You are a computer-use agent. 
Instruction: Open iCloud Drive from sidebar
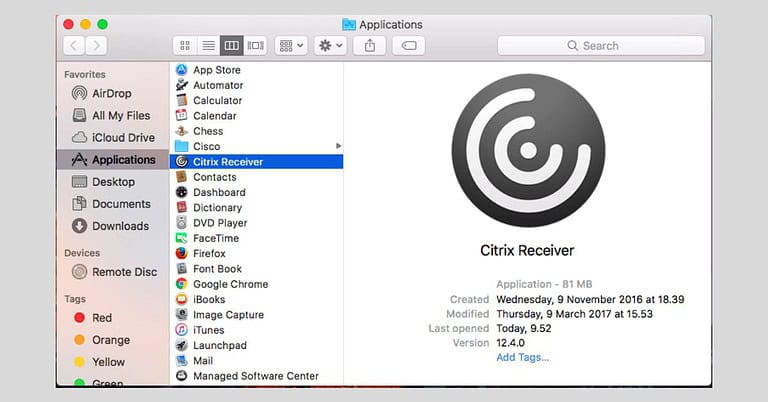click(x=113, y=138)
